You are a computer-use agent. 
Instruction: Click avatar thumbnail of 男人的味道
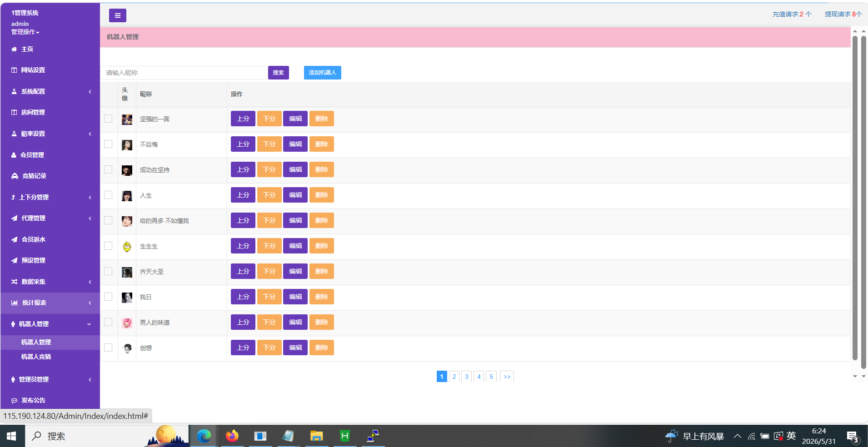(127, 323)
